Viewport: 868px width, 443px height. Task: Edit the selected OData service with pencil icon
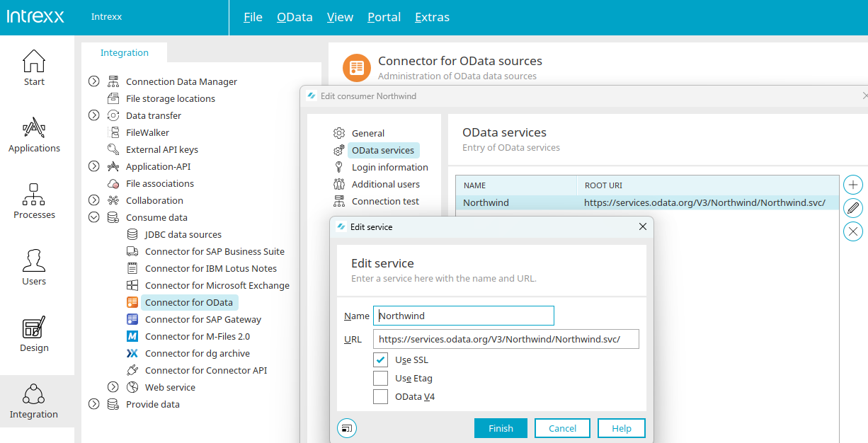(x=854, y=208)
